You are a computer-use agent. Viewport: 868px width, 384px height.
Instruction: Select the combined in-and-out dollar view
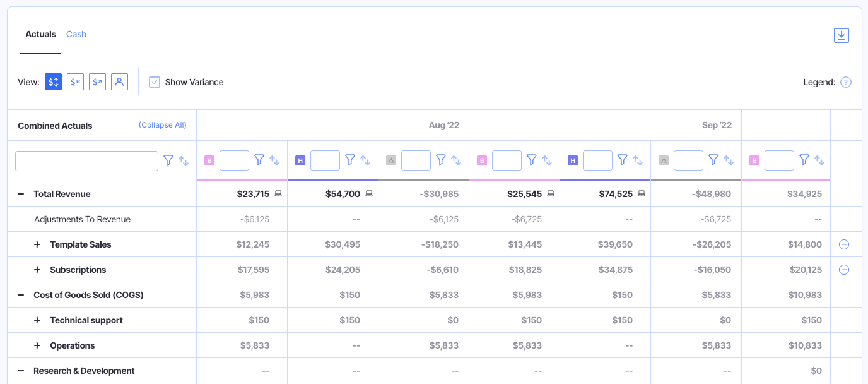(x=54, y=82)
